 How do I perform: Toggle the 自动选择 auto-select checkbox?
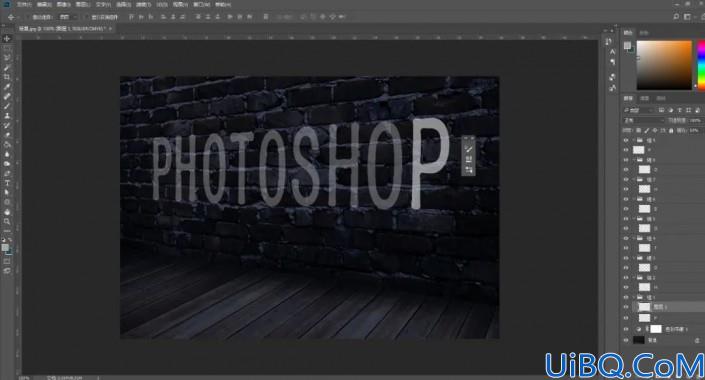click(x=29, y=17)
